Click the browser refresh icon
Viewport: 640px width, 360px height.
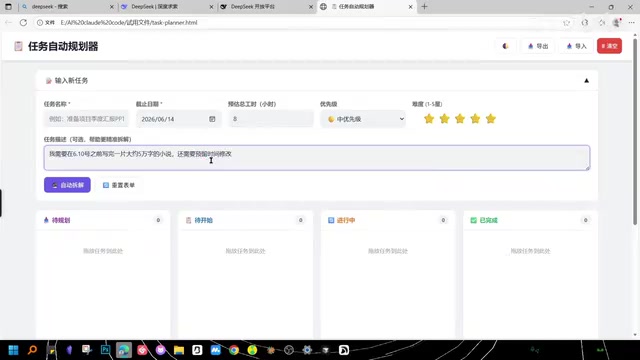(x=23, y=22)
